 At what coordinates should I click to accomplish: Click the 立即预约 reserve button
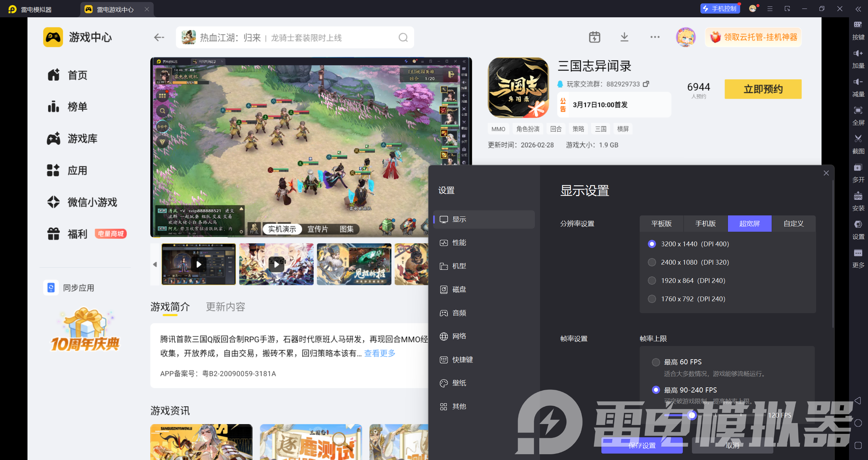click(x=763, y=89)
